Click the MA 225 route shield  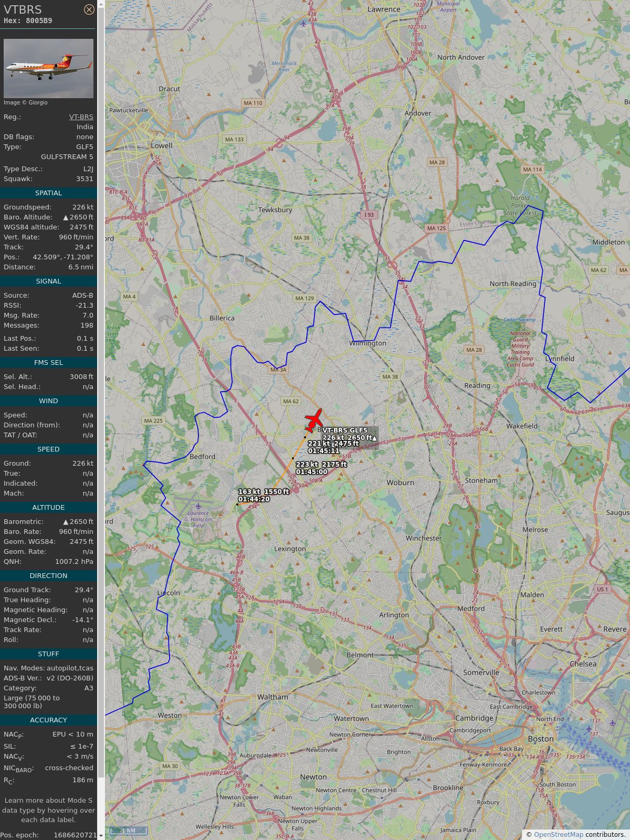153,421
